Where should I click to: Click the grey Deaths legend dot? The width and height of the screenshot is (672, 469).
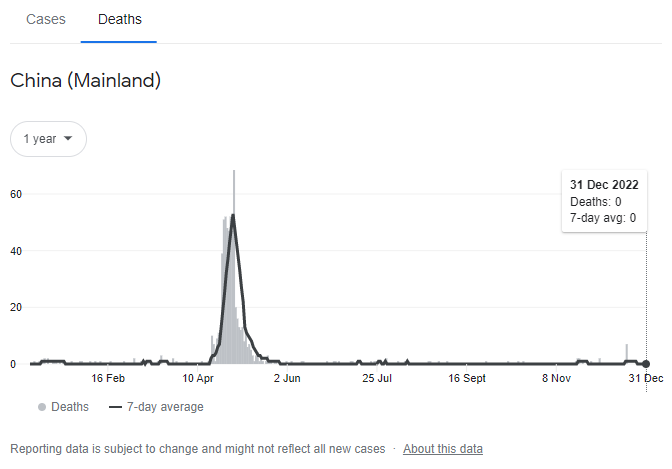[x=42, y=407]
